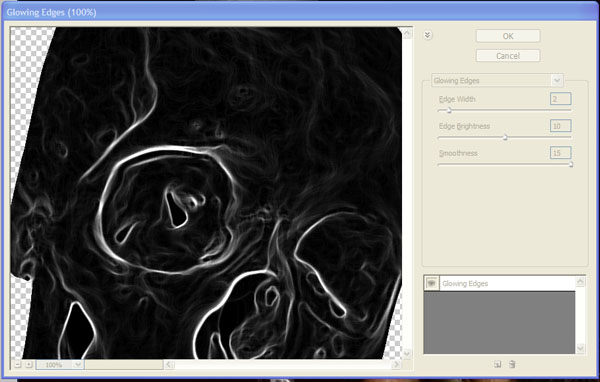The width and height of the screenshot is (600, 382).
Task: Click the zoom out minus icon
Action: click(18, 364)
